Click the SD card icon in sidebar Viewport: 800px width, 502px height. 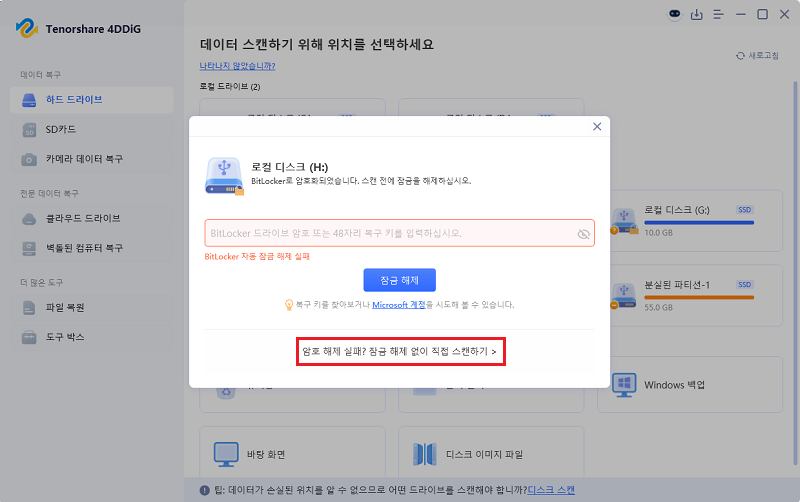(x=29, y=130)
